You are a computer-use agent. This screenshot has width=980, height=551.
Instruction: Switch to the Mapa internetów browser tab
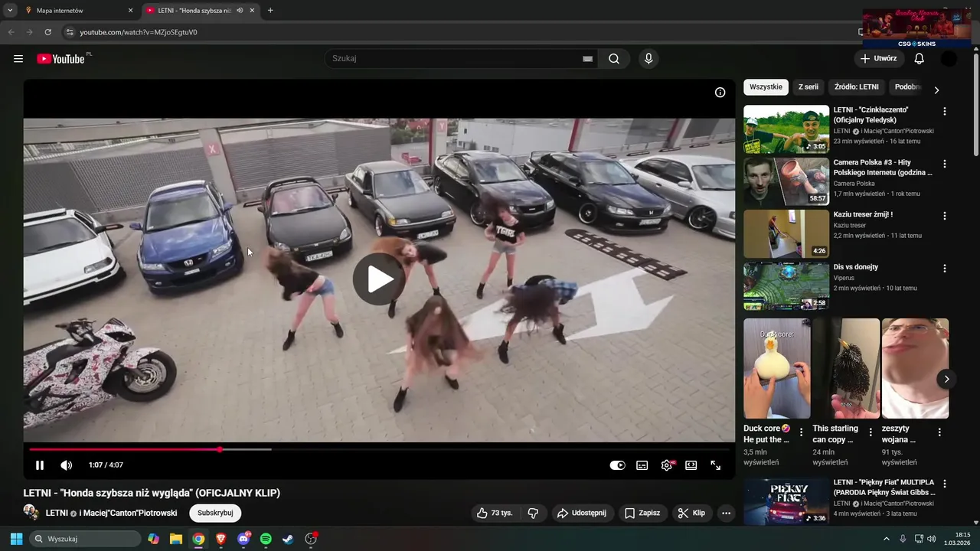(x=78, y=11)
